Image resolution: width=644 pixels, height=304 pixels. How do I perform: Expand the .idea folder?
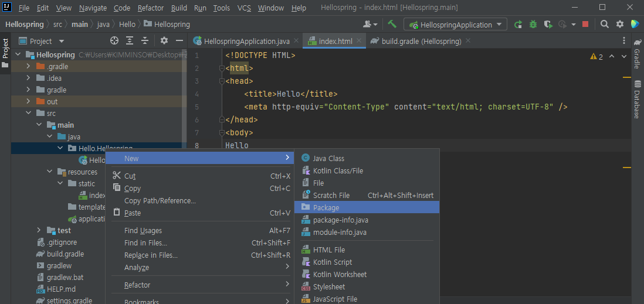[28, 78]
